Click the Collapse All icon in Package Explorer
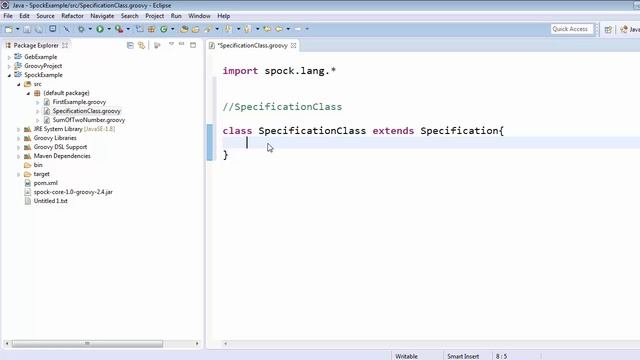The image size is (640, 360). point(130,45)
